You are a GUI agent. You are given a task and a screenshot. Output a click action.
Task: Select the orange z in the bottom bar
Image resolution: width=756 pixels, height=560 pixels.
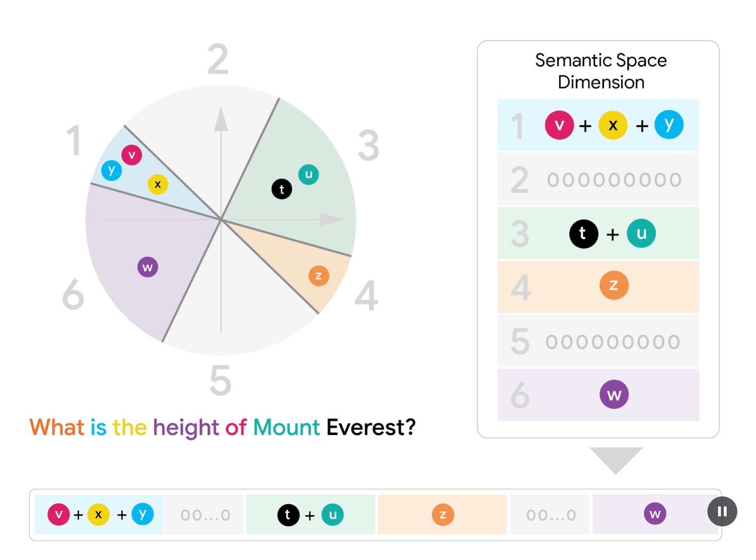coord(443,515)
